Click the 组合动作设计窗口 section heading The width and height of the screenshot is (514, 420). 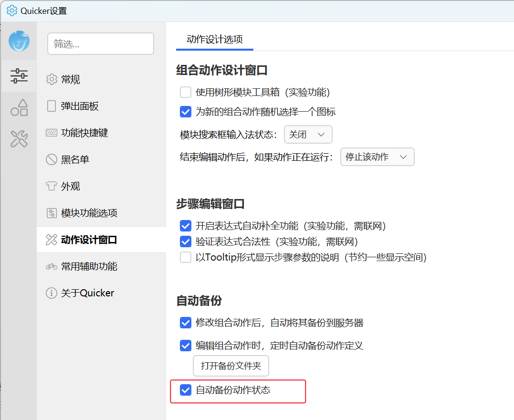(221, 70)
